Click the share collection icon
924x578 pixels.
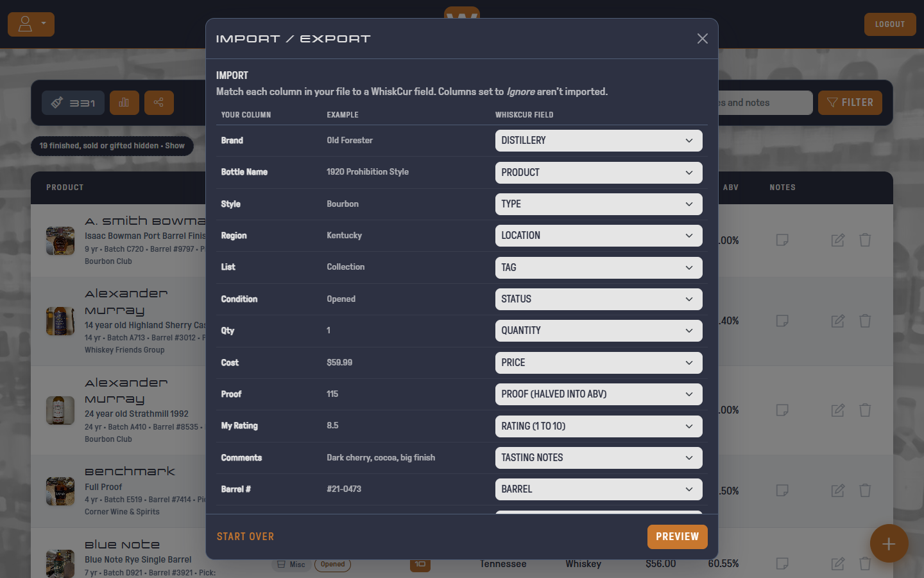[x=159, y=103]
